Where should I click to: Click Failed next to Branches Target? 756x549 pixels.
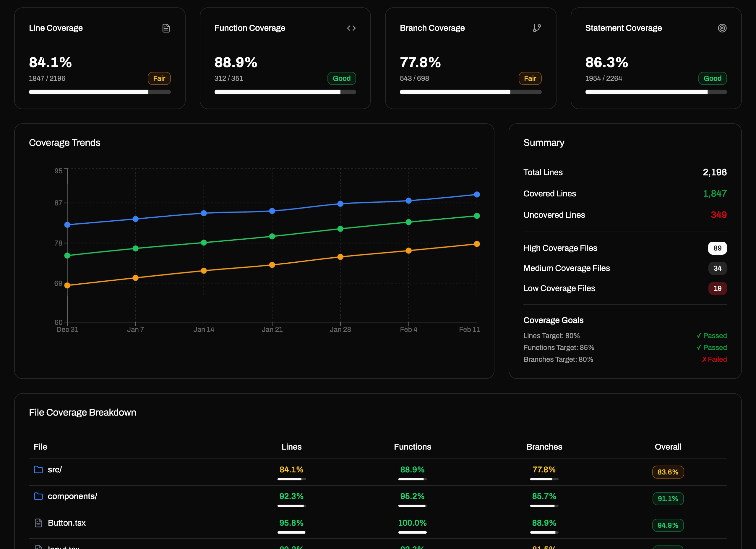(x=714, y=359)
